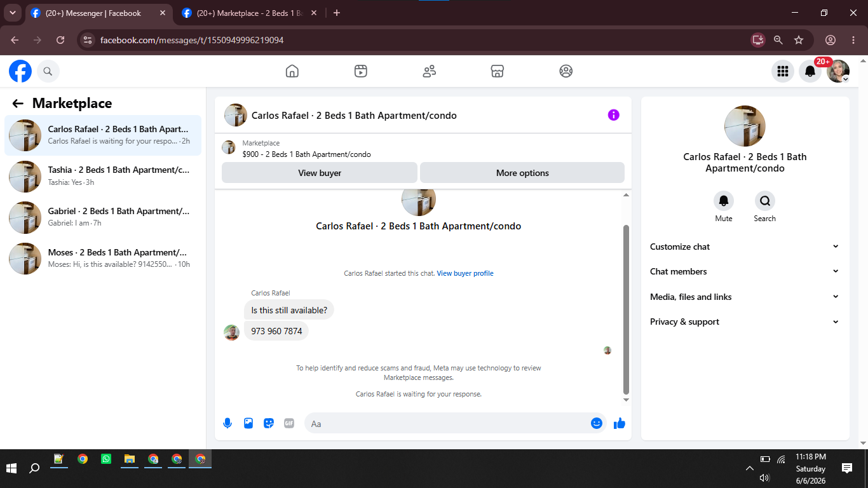Screen dimensions: 868x488
Task: Open the emoji picker in message box
Action: 597,423
